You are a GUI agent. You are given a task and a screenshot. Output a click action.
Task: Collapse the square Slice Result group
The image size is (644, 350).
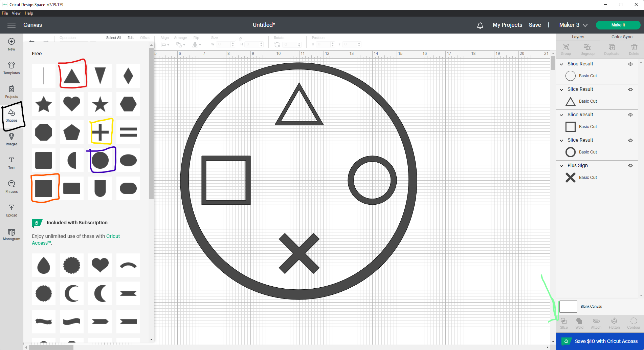pyautogui.click(x=561, y=115)
